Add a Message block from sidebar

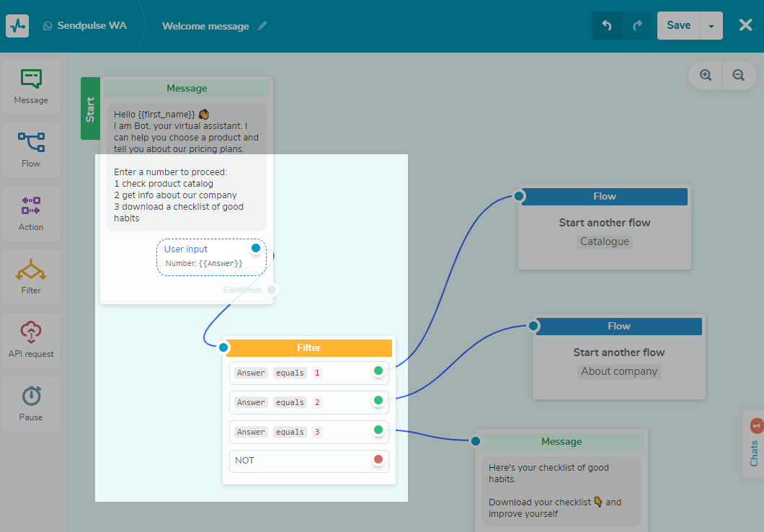click(31, 87)
